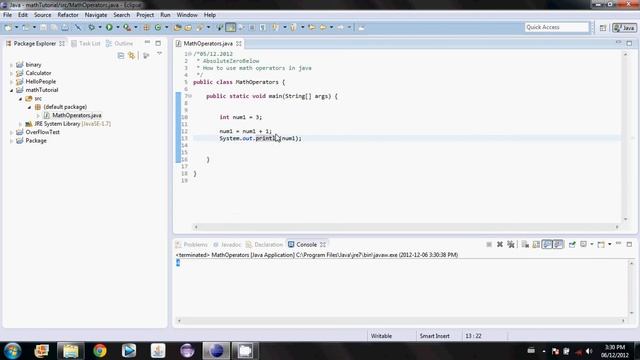Click the Run Last Tool (external tools) icon
Image resolution: width=640 pixels, height=360 pixels.
(x=127, y=27)
